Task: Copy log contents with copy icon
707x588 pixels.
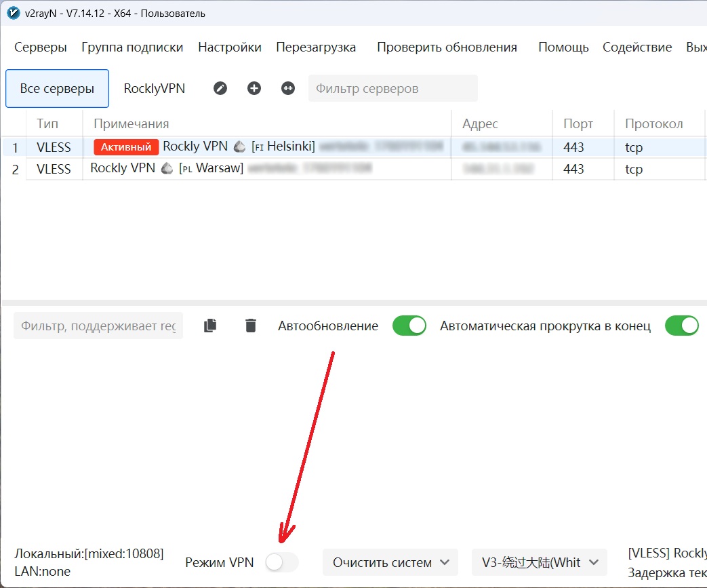Action: coord(210,326)
